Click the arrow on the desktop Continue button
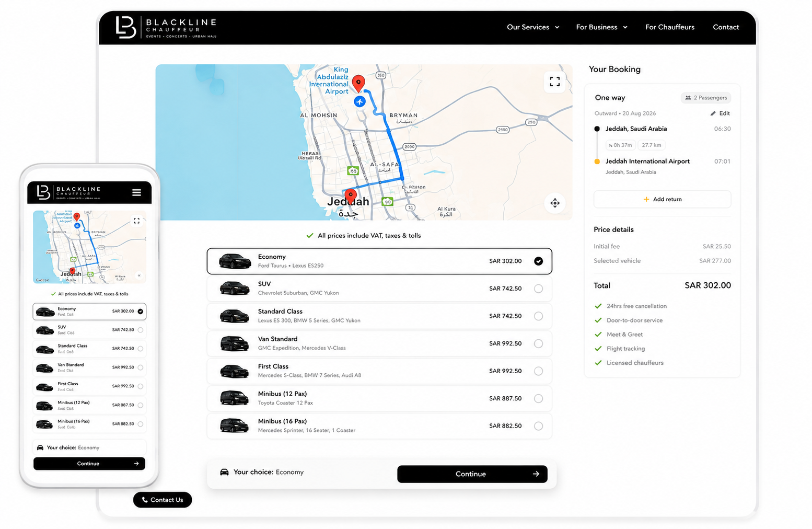The width and height of the screenshot is (812, 529). pyautogui.click(x=536, y=474)
